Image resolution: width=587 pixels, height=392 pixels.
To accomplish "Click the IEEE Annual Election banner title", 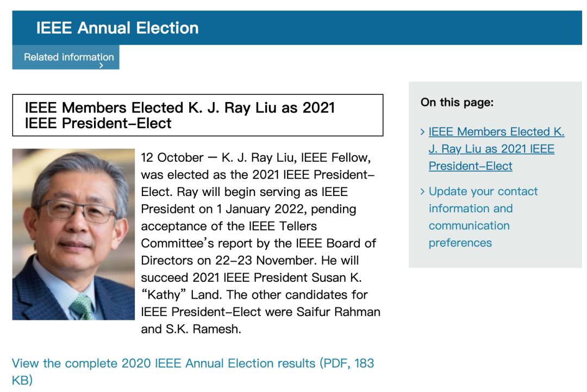I will [117, 28].
